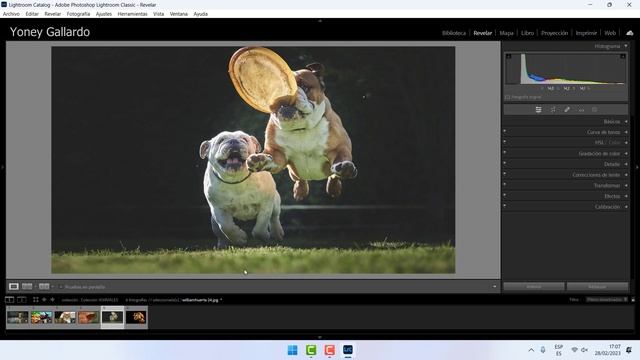The image size is (640, 360).
Task: Open the Archivo menu
Action: pyautogui.click(x=11, y=14)
